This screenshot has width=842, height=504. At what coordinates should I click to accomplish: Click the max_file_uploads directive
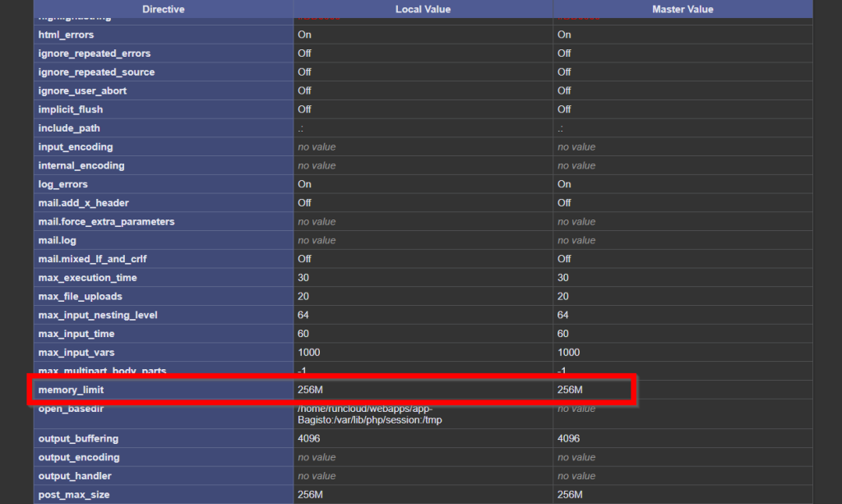(x=81, y=296)
